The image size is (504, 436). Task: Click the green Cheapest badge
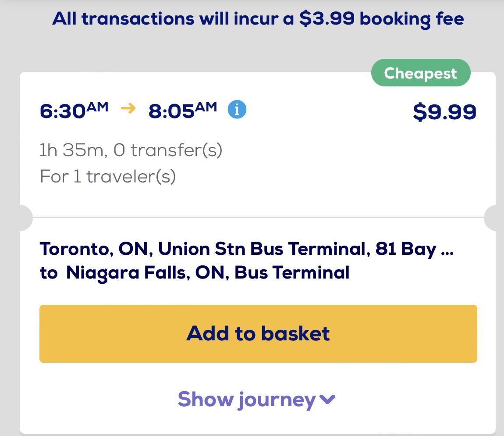420,73
